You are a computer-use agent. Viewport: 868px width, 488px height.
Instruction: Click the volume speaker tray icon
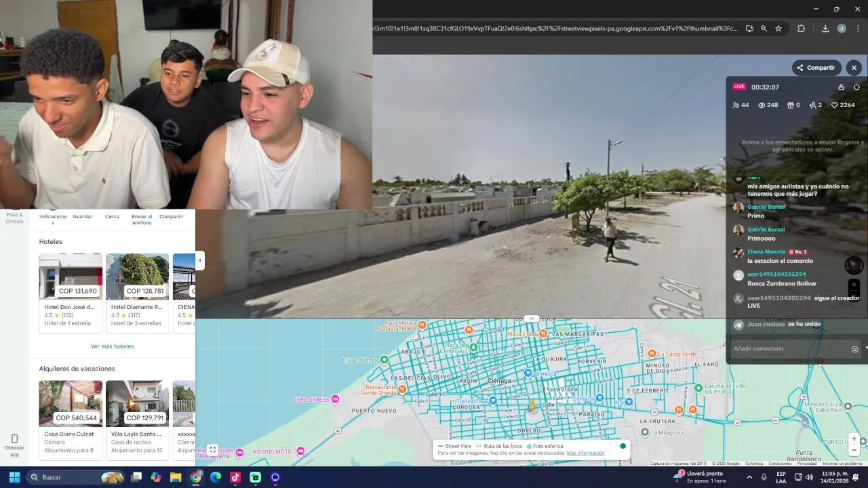tap(809, 477)
